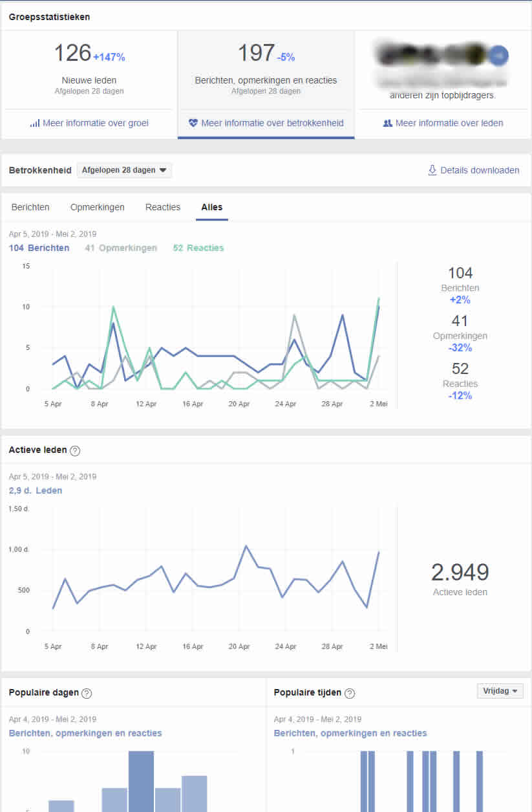Image resolution: width=532 pixels, height=812 pixels.
Task: Open Meer informatie over betrokkenheid link
Action: pyautogui.click(x=272, y=123)
